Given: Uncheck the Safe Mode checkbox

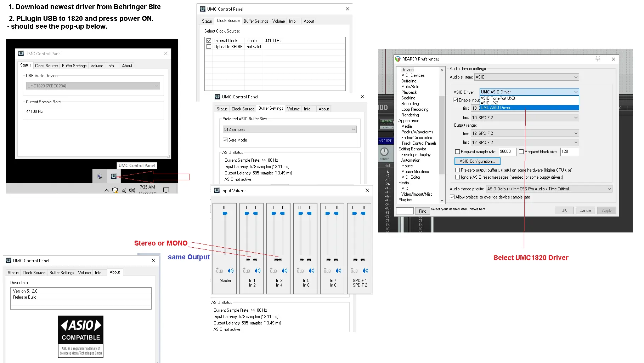Looking at the screenshot, I should (225, 140).
